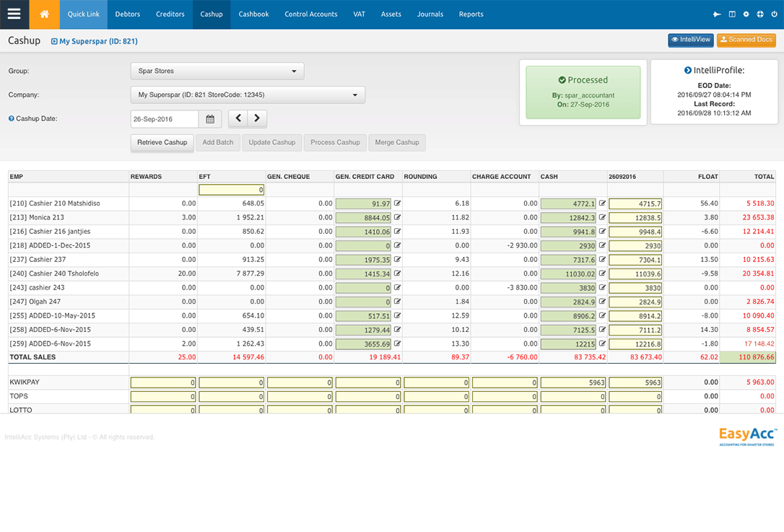Screen dimensions: 784x532
Task: Click the Cashup Date help icon
Action: point(11,118)
